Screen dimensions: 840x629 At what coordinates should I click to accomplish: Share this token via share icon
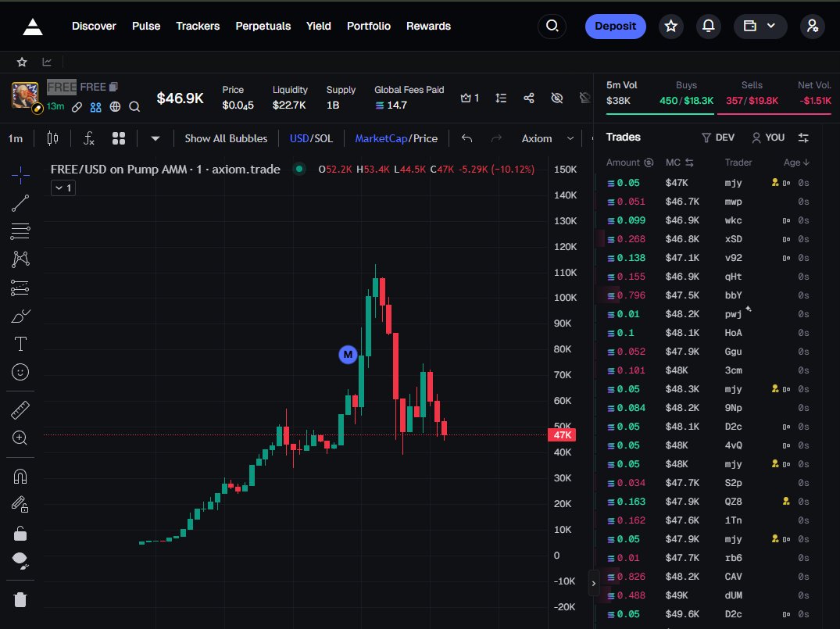[529, 98]
